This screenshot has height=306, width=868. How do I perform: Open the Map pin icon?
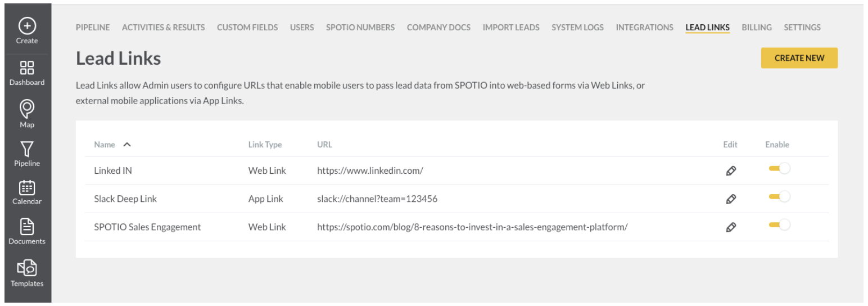[27, 108]
